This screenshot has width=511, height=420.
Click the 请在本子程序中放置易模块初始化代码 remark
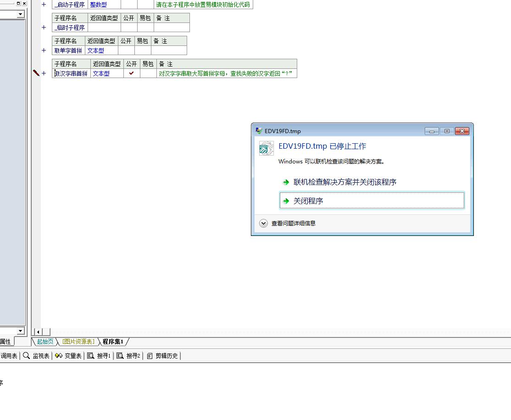(203, 5)
